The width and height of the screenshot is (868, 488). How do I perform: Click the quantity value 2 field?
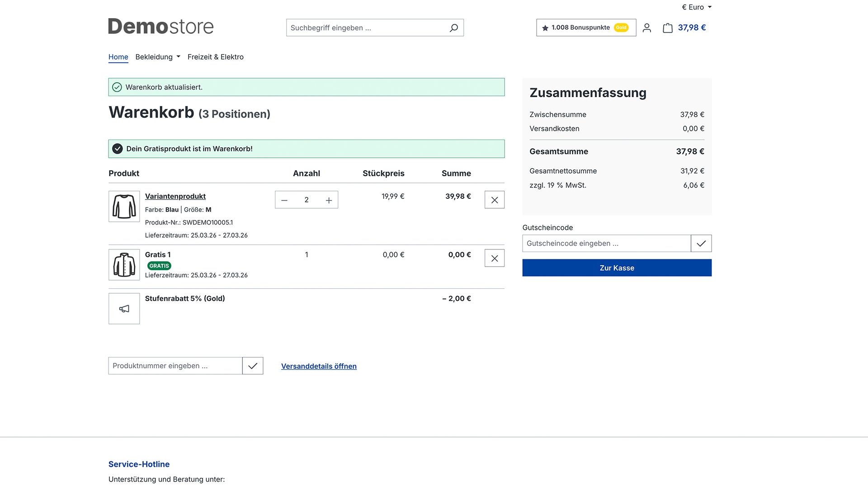coord(307,200)
